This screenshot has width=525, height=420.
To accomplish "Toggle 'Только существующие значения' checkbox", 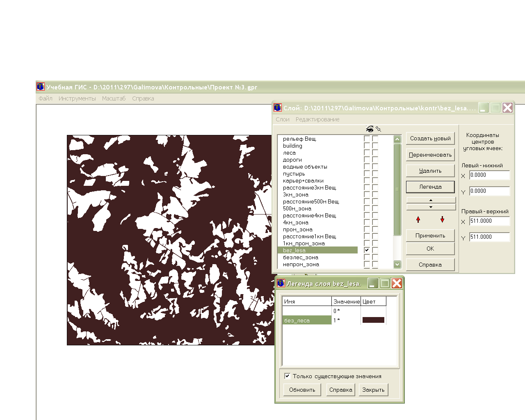I will click(287, 376).
